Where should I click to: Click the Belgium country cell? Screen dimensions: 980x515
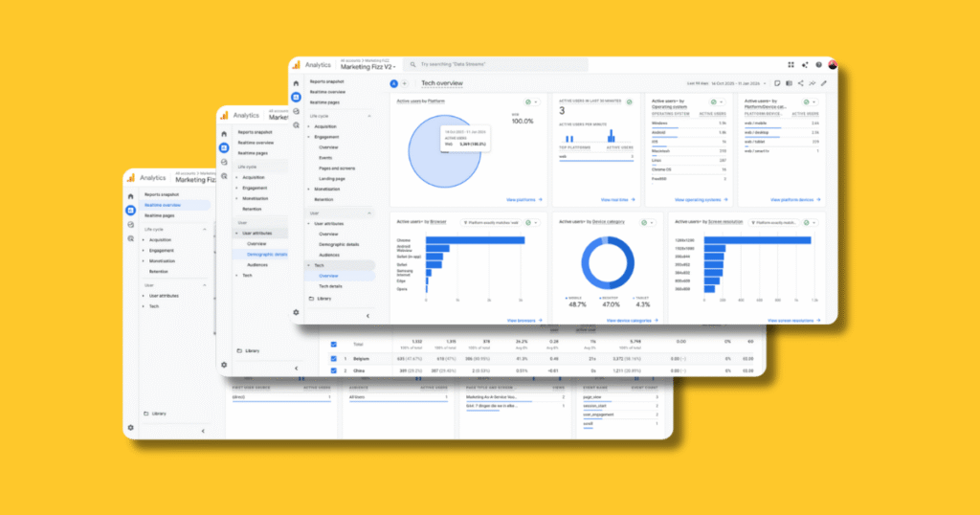[361, 359]
